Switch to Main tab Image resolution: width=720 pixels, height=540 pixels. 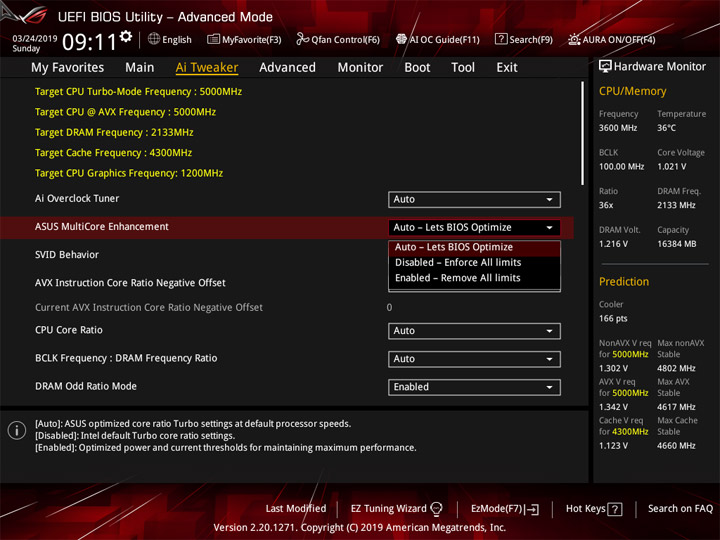140,68
